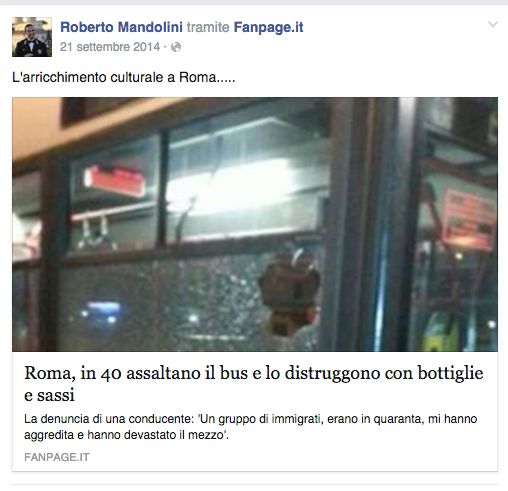Open the post options chevron menu
The width and height of the screenshot is (508, 491).
(493, 24)
